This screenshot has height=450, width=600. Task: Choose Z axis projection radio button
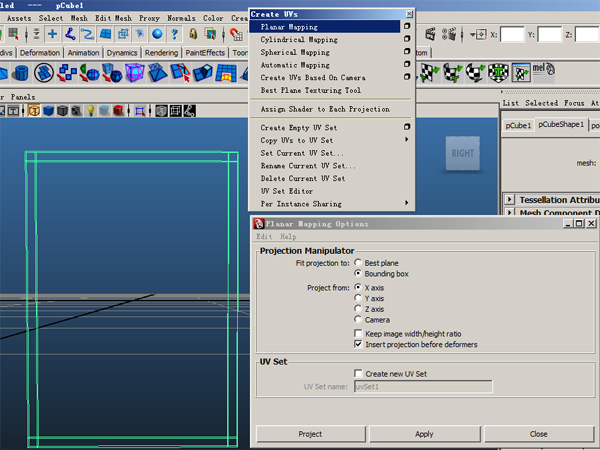pyautogui.click(x=358, y=308)
